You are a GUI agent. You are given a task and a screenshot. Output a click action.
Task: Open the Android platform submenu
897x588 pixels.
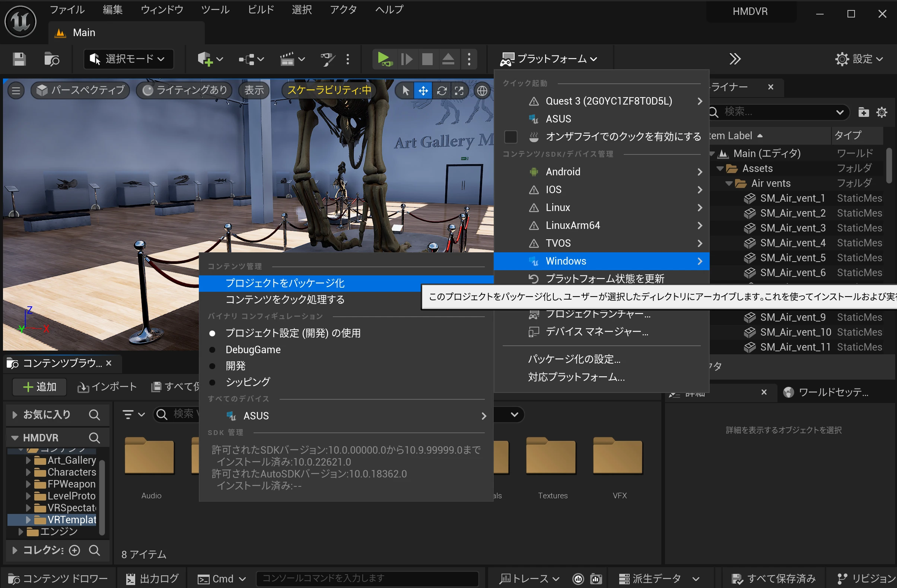tap(563, 172)
